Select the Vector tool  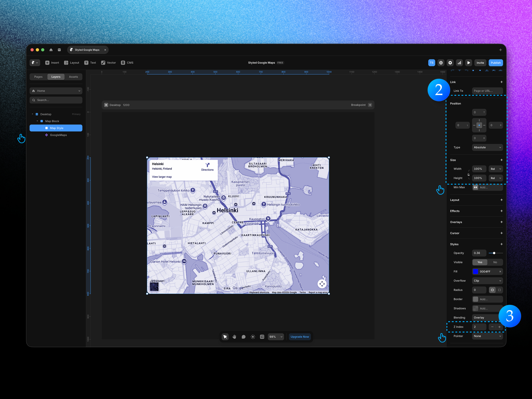pyautogui.click(x=108, y=63)
